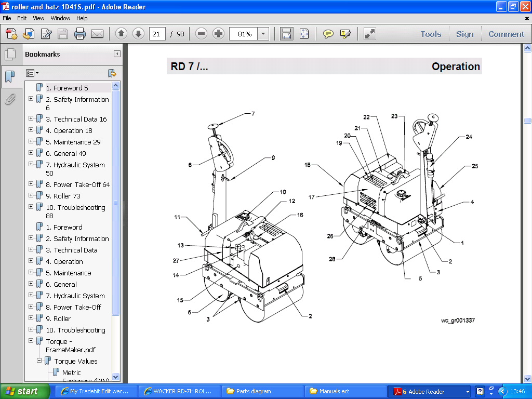Toggle the read mode view
Screen dimensions: 532x399
tap(369, 34)
